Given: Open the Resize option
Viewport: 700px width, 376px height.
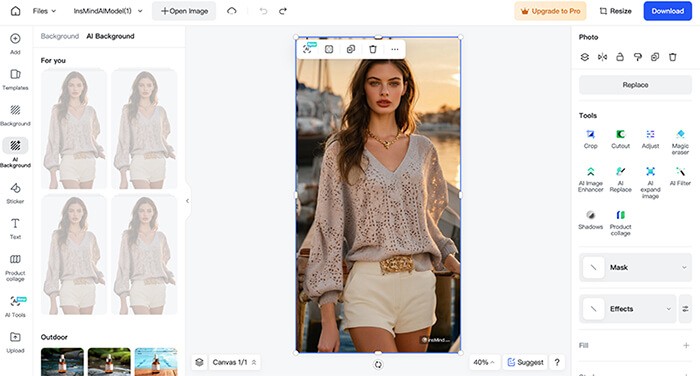Looking at the screenshot, I should pyautogui.click(x=615, y=11).
